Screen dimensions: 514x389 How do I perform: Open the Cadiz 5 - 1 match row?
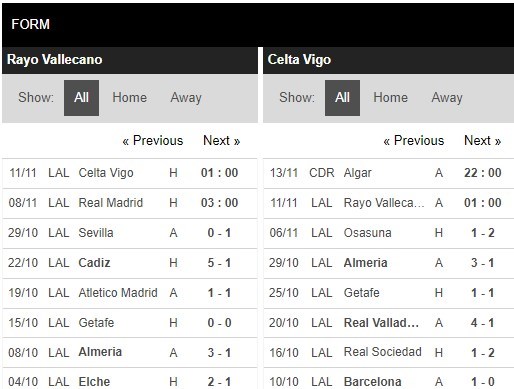click(130, 263)
